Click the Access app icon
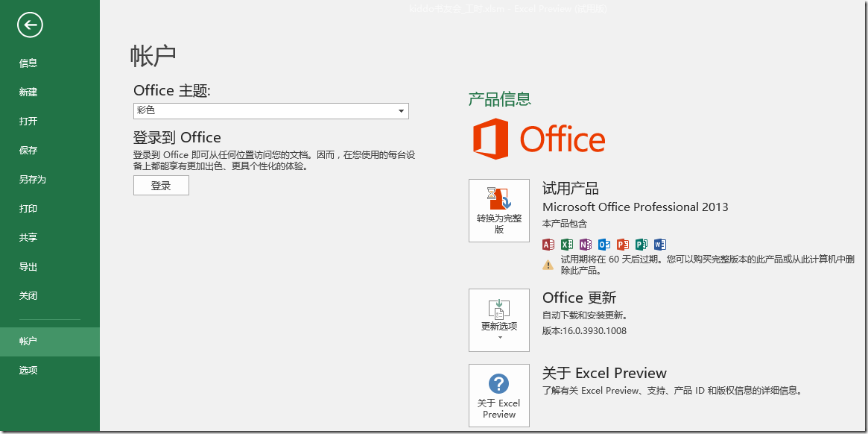Screen dimensions: 868x434 point(548,245)
